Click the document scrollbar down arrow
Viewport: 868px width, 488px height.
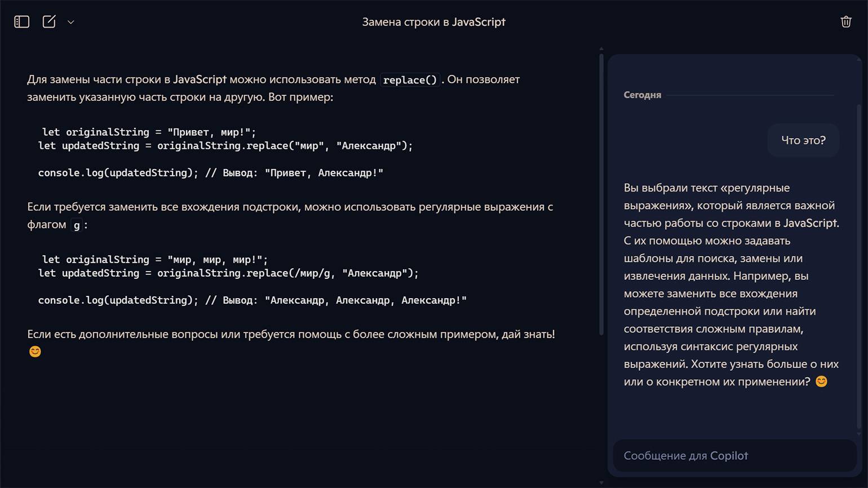[601, 482]
